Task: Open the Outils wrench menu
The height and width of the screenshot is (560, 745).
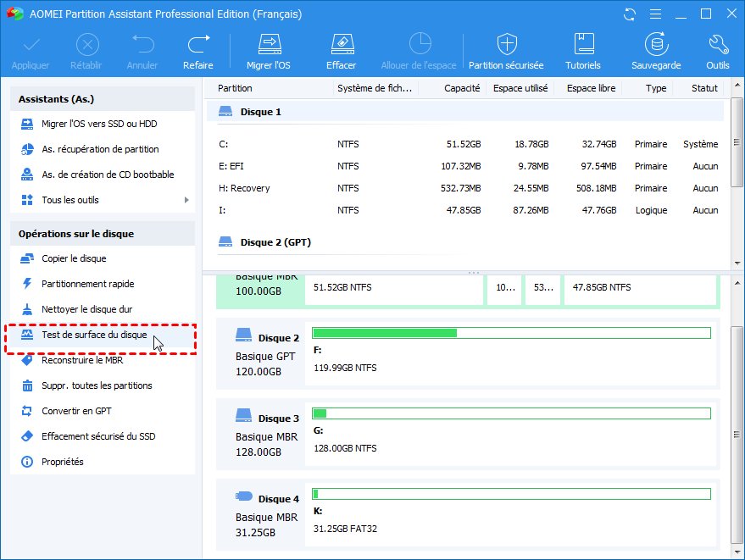Action: [x=717, y=52]
